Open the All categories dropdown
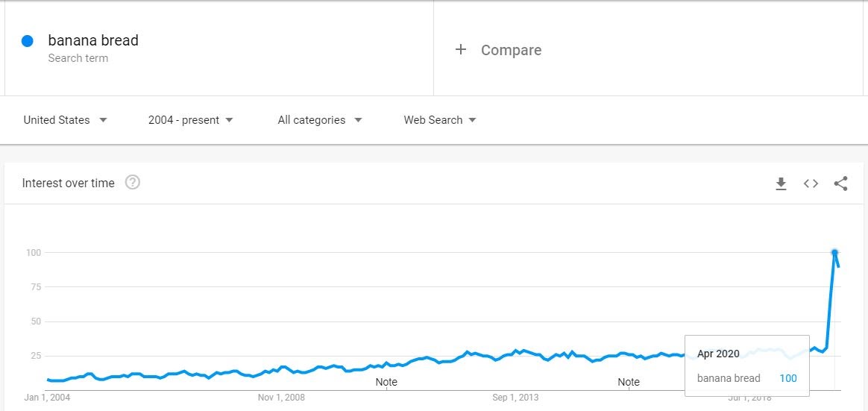 click(320, 120)
